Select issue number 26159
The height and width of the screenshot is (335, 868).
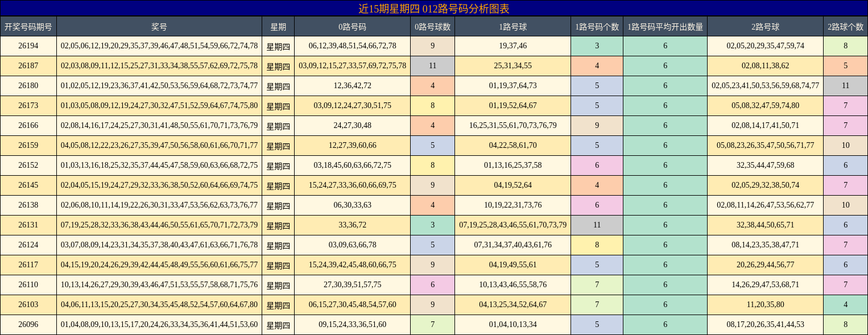28,146
